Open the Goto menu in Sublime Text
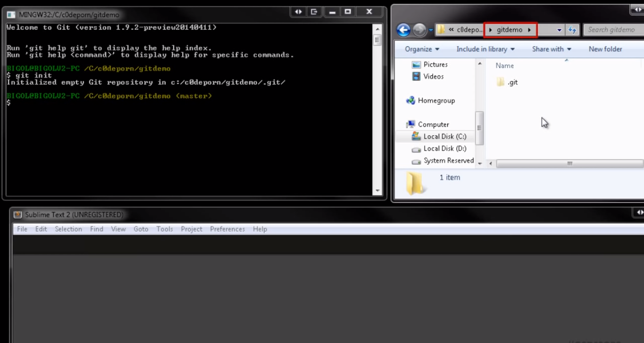Viewport: 644px width, 343px height. (x=141, y=229)
